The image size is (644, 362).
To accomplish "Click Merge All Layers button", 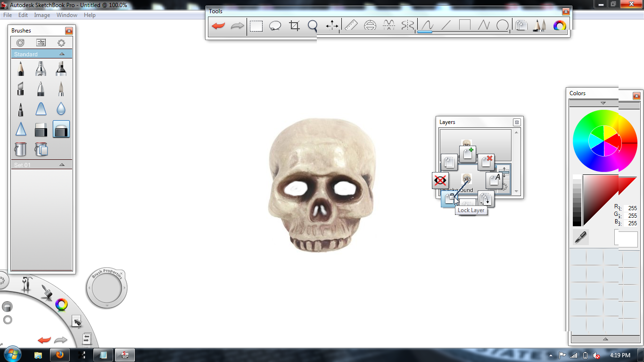I will coord(486,199).
